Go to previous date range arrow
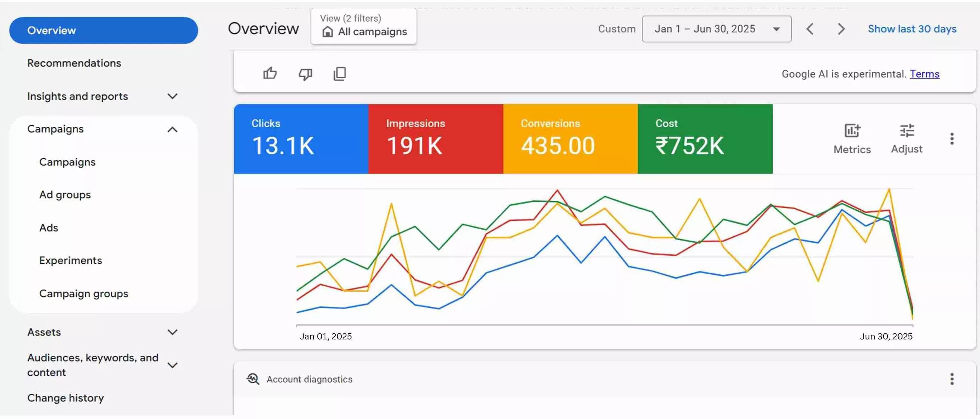 [810, 29]
